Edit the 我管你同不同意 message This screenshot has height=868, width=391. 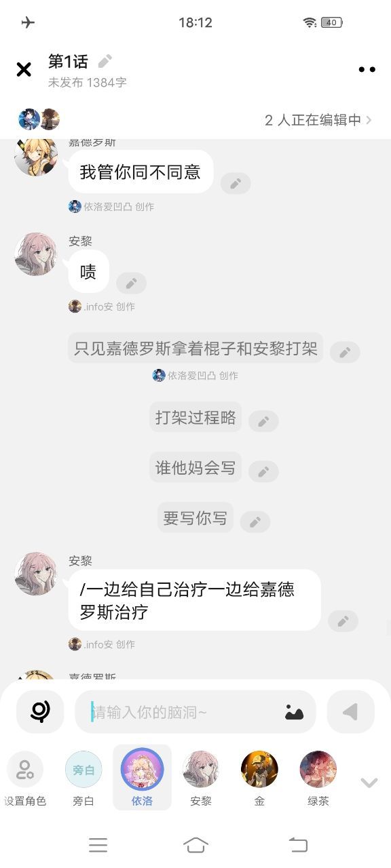tap(236, 184)
